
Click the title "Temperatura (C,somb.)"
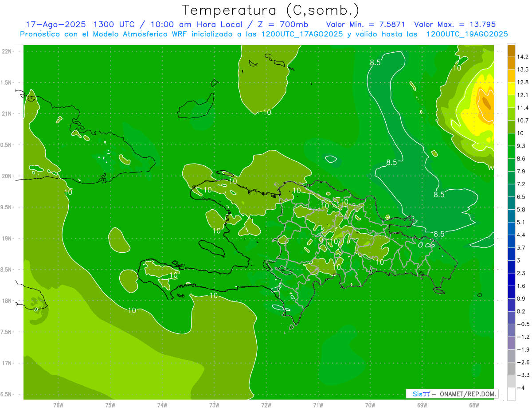(271, 10)
